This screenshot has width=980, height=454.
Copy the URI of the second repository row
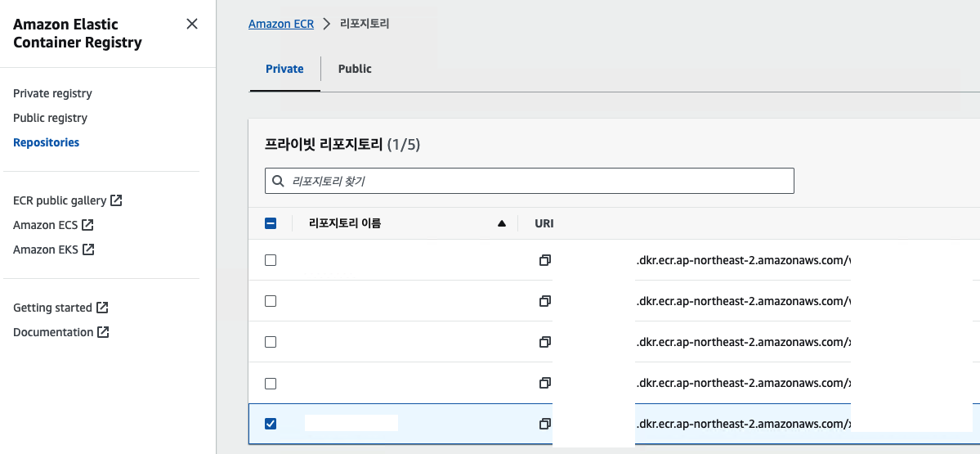click(545, 301)
